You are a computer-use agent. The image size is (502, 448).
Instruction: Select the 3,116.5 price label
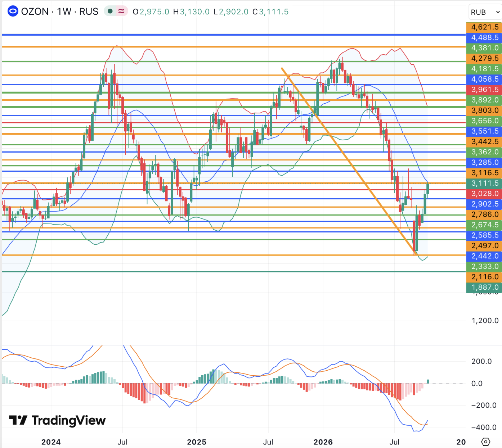(x=484, y=173)
